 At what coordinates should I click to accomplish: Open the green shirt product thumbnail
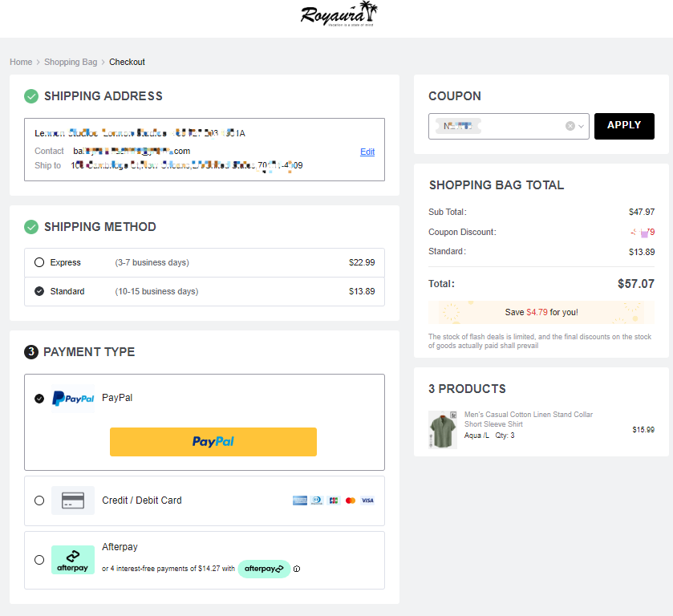tap(442, 429)
